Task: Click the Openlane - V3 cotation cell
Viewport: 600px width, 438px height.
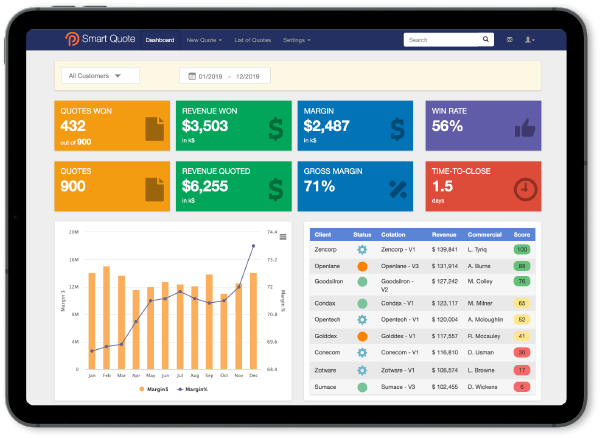Action: tap(399, 266)
